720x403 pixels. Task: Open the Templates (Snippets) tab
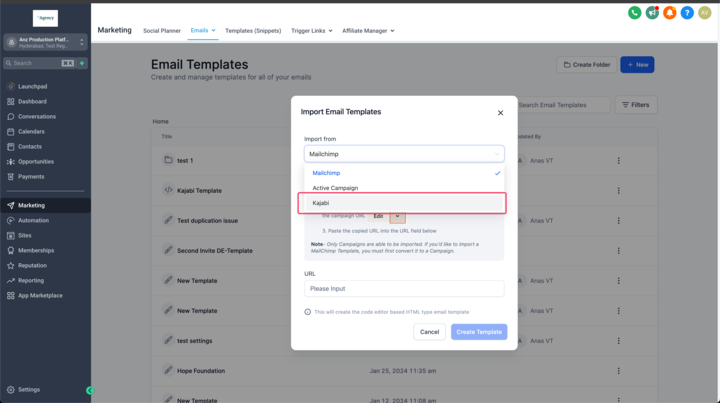253,31
